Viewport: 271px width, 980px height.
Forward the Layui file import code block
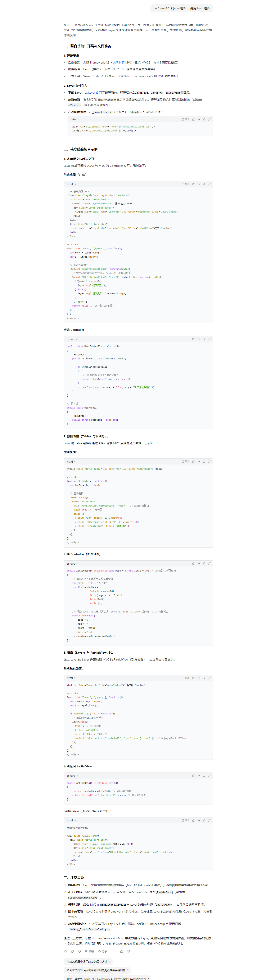199,119
